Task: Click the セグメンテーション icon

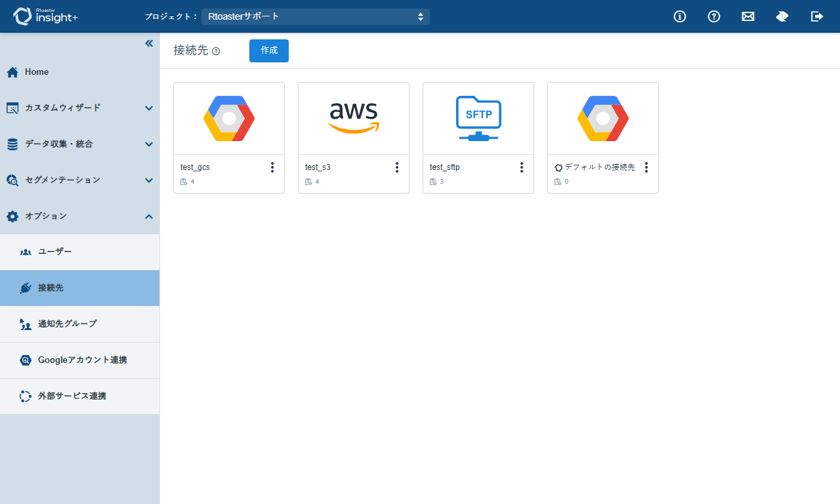Action: 12,180
